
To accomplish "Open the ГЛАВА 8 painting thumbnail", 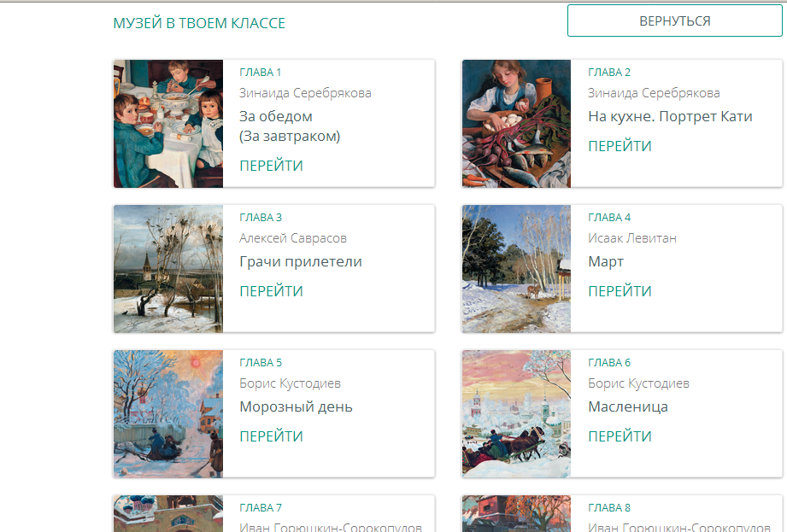I will coord(516,514).
